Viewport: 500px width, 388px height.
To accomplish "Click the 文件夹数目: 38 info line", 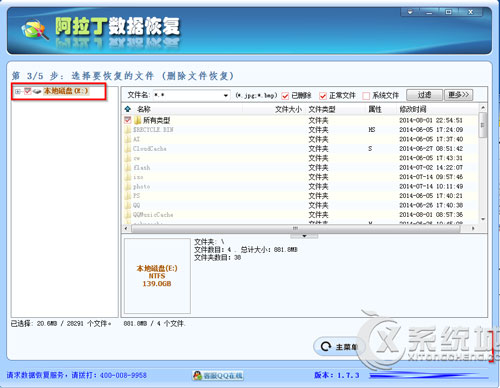I will click(218, 258).
